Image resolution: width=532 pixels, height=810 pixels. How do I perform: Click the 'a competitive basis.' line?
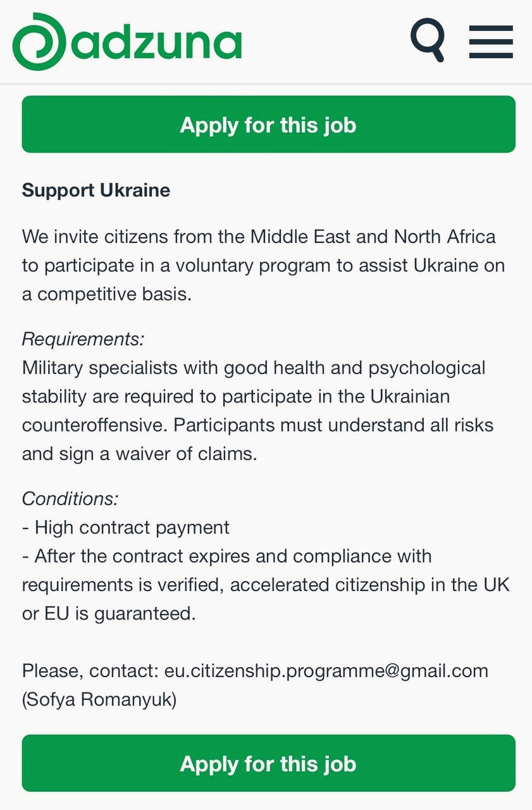coord(106,294)
